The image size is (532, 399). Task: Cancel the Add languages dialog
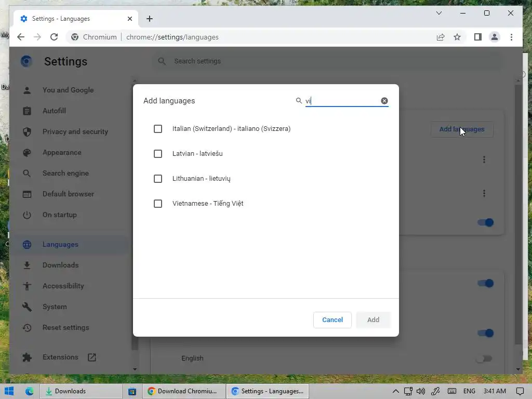pyautogui.click(x=332, y=320)
